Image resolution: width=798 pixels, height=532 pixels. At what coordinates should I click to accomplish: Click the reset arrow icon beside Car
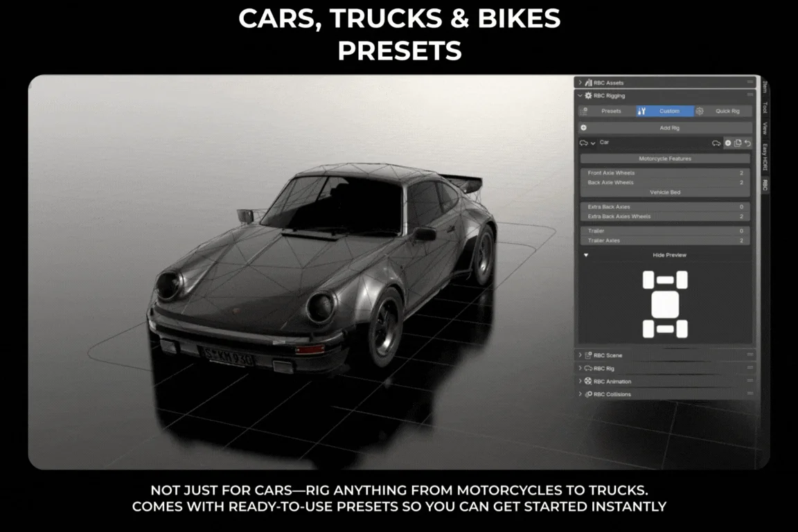(747, 143)
